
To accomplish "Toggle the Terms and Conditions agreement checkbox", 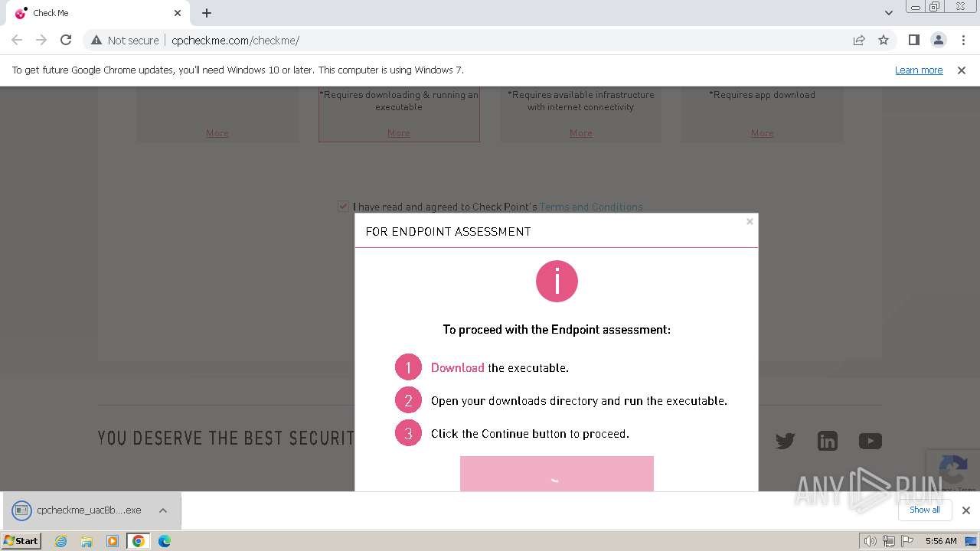I will tap(343, 207).
